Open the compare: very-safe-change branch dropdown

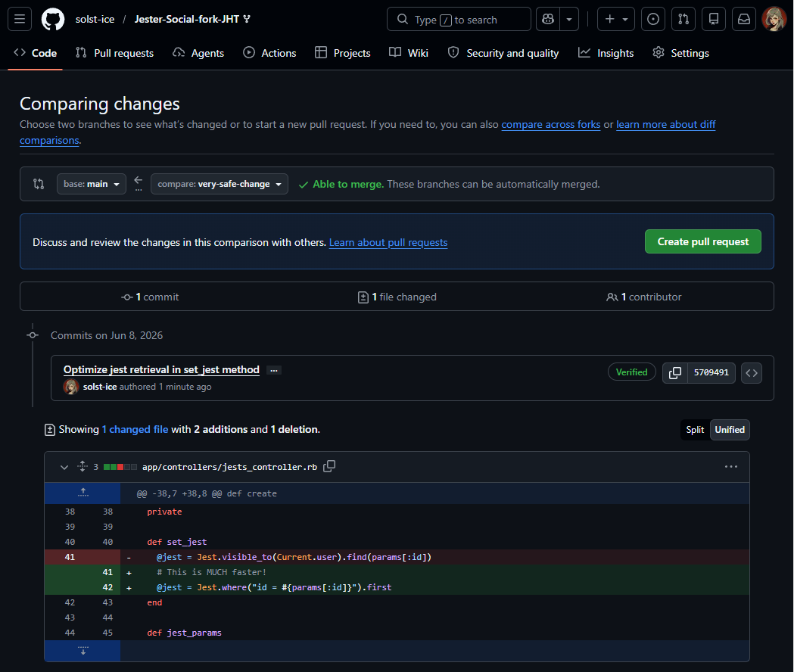(x=220, y=184)
